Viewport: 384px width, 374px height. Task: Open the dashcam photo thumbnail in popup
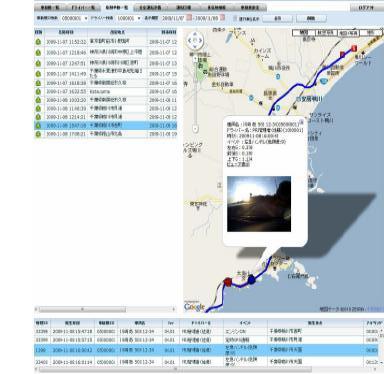[x=259, y=204]
